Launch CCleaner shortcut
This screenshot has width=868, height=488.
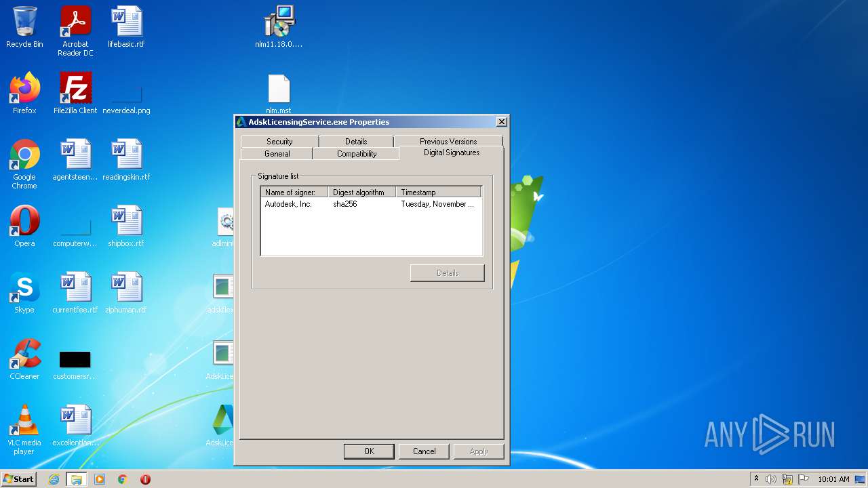coord(24,359)
